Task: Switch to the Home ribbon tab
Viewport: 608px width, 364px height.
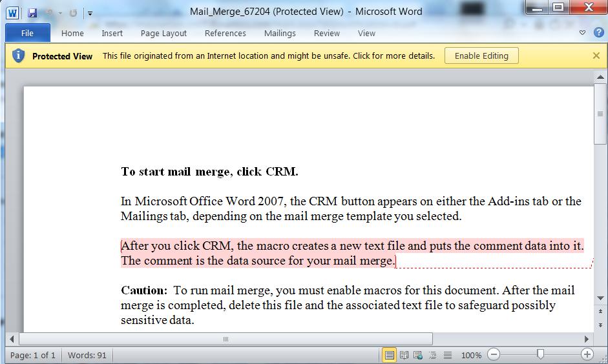Action: click(72, 34)
